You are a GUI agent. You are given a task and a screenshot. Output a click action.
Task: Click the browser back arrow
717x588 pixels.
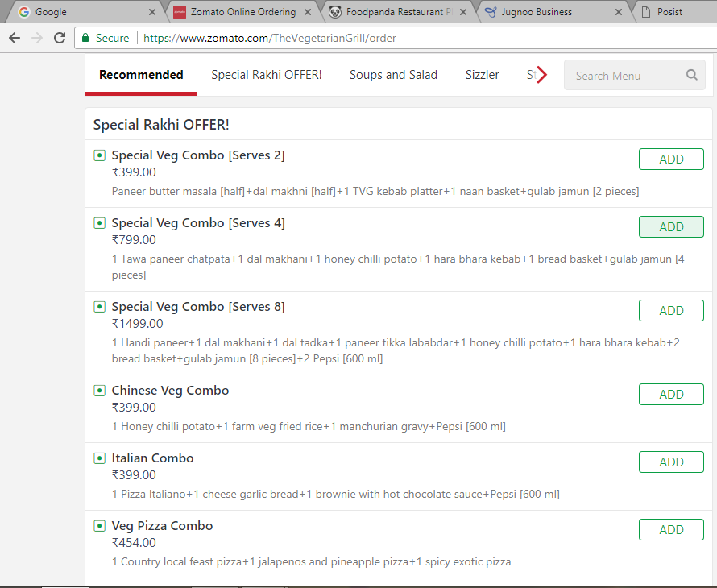point(15,38)
